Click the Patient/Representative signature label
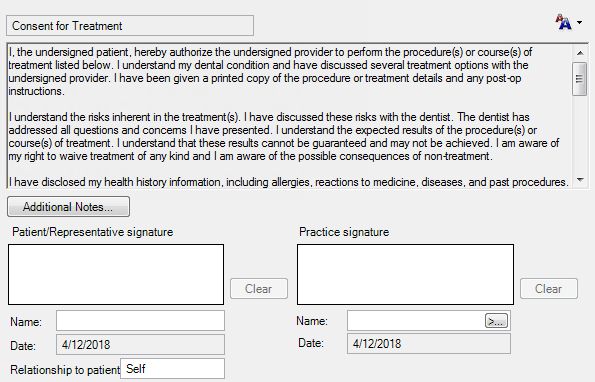The height and width of the screenshot is (382, 595). tap(93, 232)
